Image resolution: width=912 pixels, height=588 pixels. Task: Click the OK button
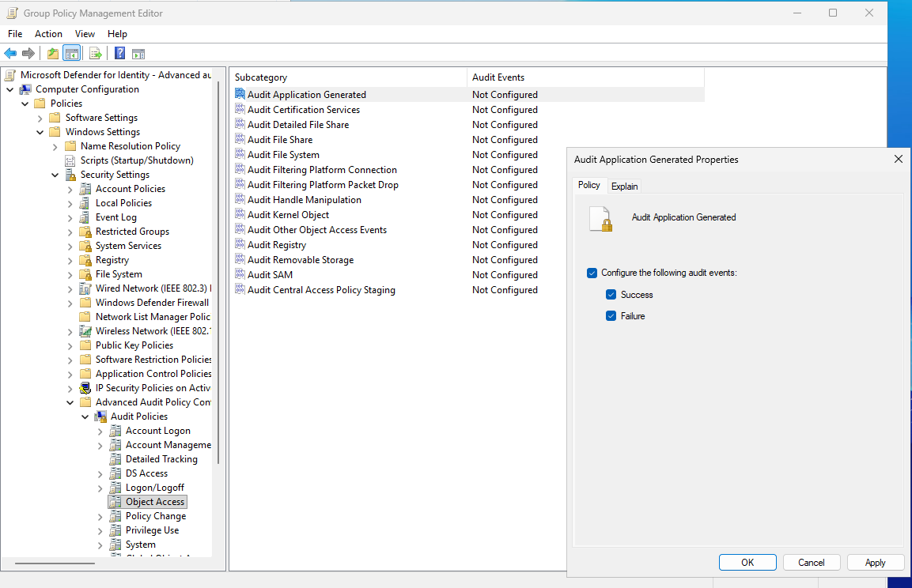[747, 562]
